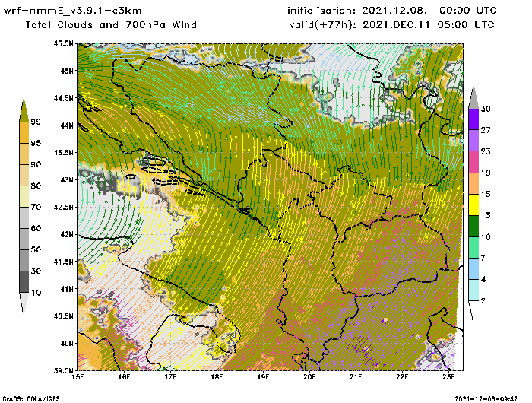The width and height of the screenshot is (532, 403).
Task: Click the 22E longitude label
Action: 402,377
